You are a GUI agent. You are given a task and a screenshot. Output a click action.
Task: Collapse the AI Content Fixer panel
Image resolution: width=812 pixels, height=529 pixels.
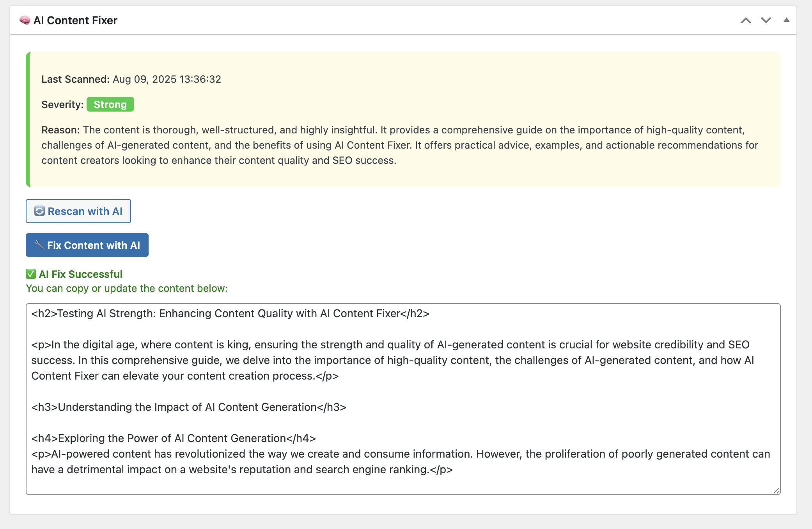pos(787,20)
